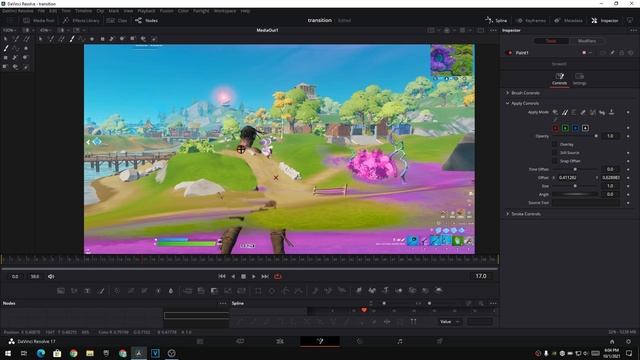Select the Polyline Stroke paint tool
640x360 pixels.
tap(82, 39)
